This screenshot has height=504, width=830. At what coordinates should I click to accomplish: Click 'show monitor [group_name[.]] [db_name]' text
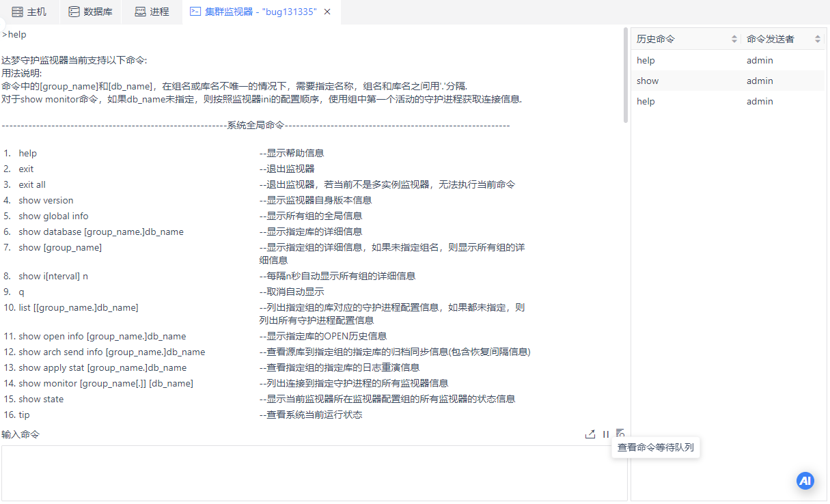[x=106, y=383]
